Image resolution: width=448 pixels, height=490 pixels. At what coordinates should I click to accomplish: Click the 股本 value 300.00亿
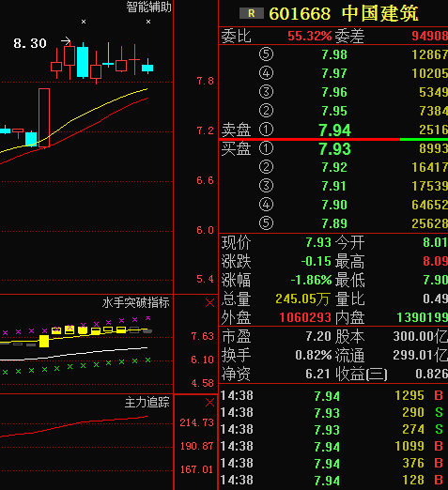(421, 337)
